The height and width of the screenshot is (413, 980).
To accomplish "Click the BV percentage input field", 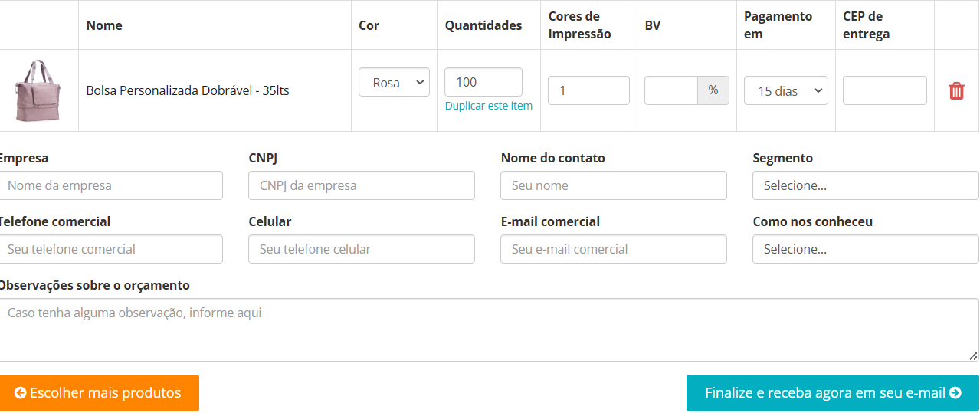I will point(670,90).
